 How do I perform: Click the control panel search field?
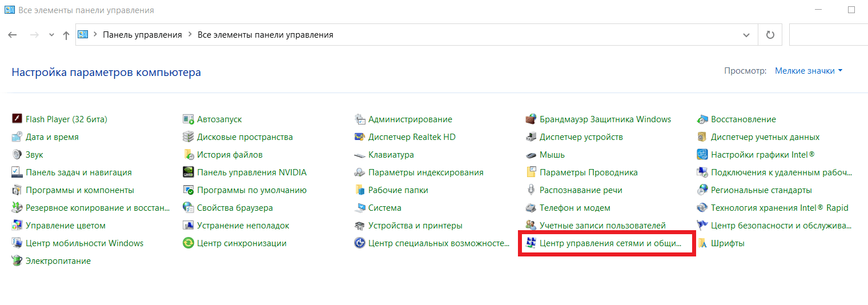click(828, 35)
